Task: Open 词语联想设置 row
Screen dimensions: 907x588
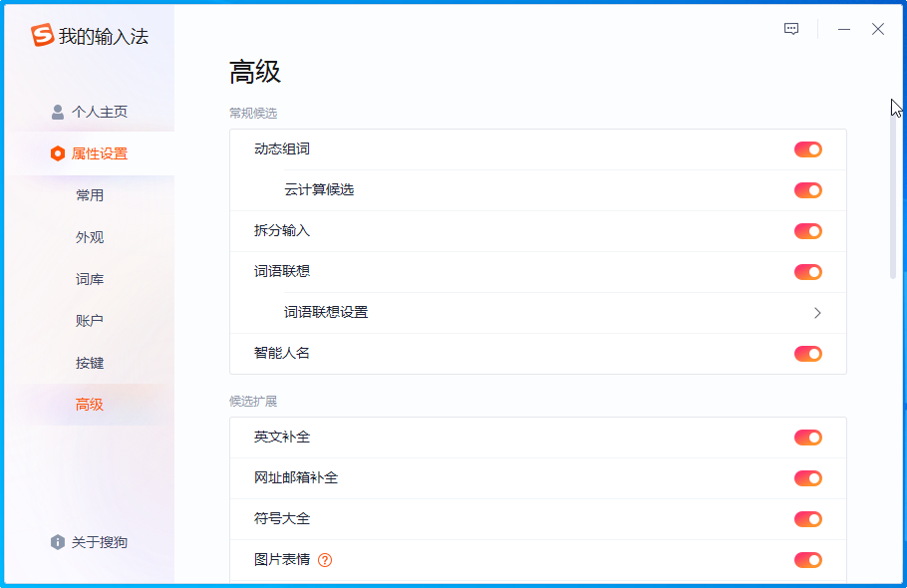Action: click(x=538, y=313)
